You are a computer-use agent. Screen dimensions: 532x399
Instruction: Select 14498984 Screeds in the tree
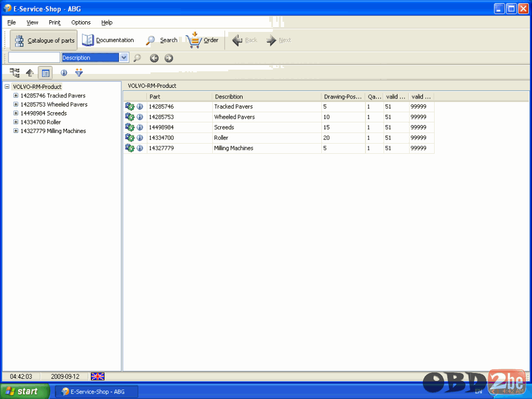(x=44, y=113)
